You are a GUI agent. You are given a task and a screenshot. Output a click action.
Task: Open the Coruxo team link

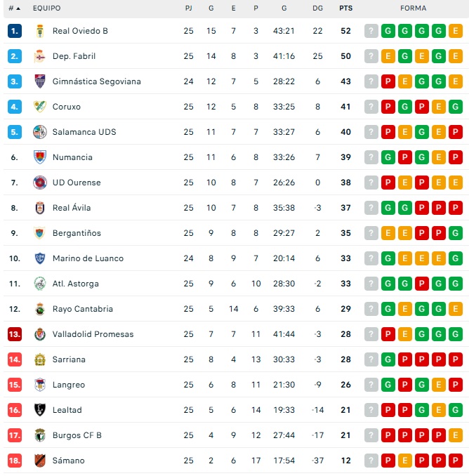point(67,107)
